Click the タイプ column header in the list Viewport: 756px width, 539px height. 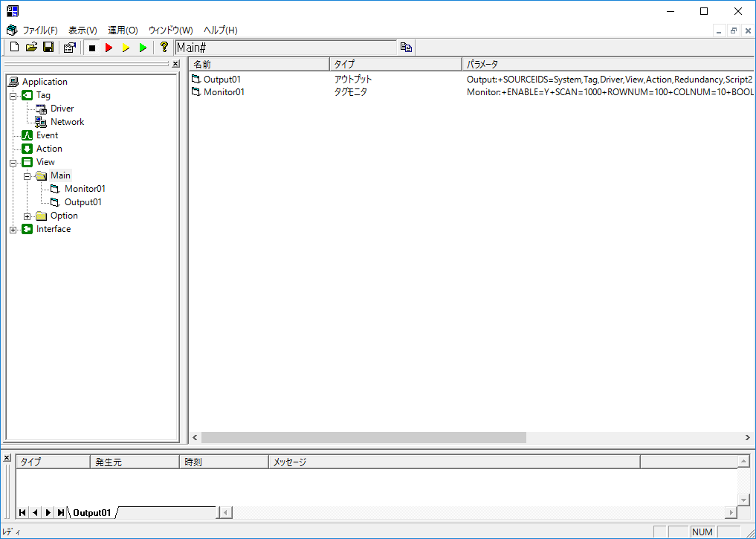pos(394,64)
